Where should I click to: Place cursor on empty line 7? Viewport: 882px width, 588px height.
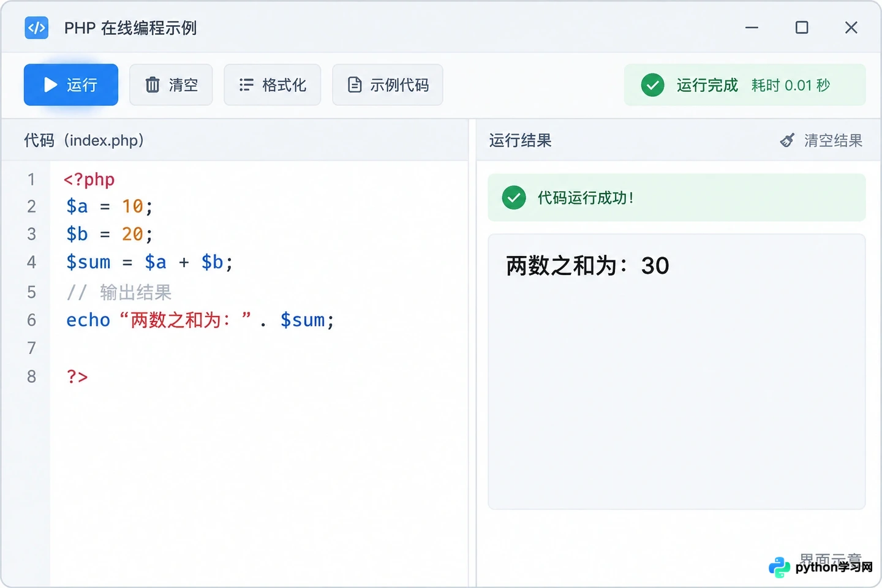coord(258,348)
